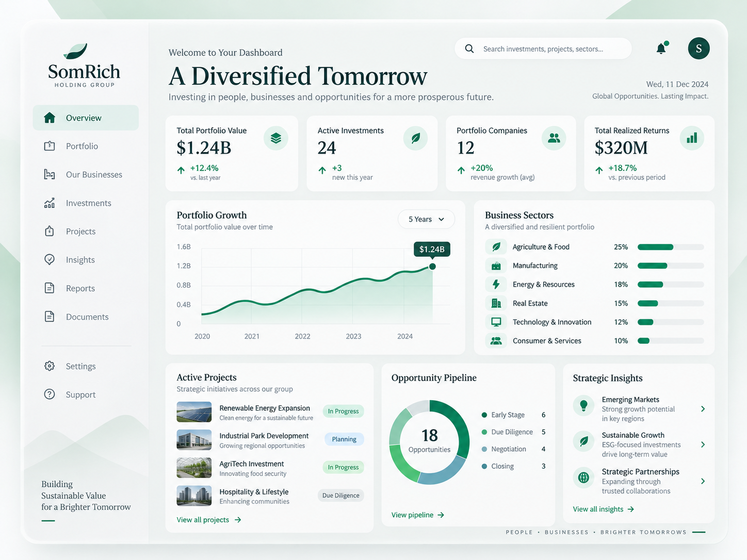Click the Hospitality & Lifestyle towers thumbnail
Image resolution: width=747 pixels, height=560 pixels.
[x=194, y=496]
